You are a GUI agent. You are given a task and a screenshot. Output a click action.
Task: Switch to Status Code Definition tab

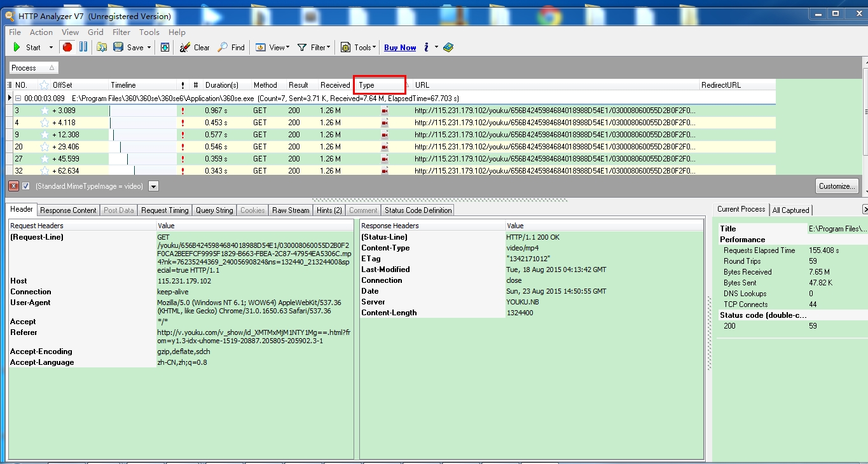coord(418,210)
